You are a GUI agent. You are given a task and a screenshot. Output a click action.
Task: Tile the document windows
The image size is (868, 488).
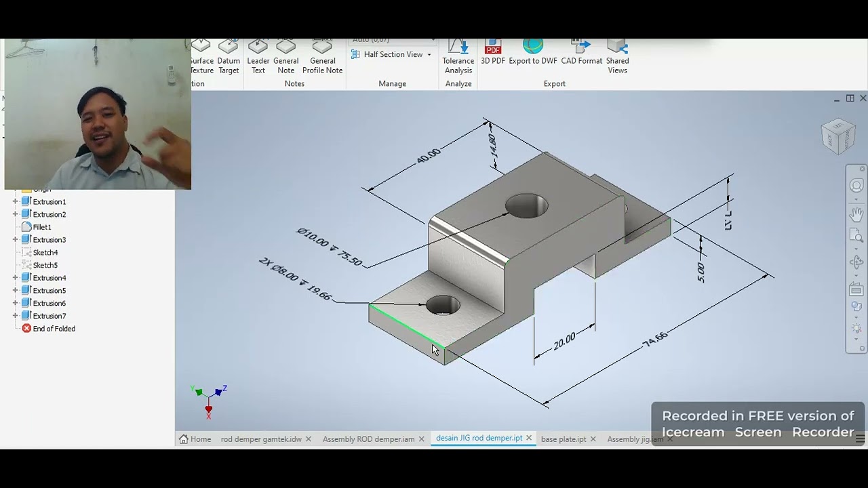pyautogui.click(x=850, y=99)
